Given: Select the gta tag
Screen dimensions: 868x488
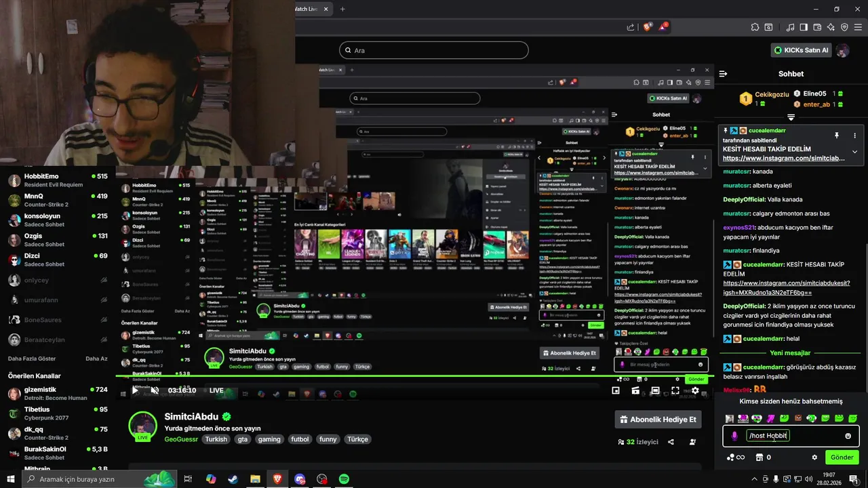Looking at the screenshot, I should [242, 439].
